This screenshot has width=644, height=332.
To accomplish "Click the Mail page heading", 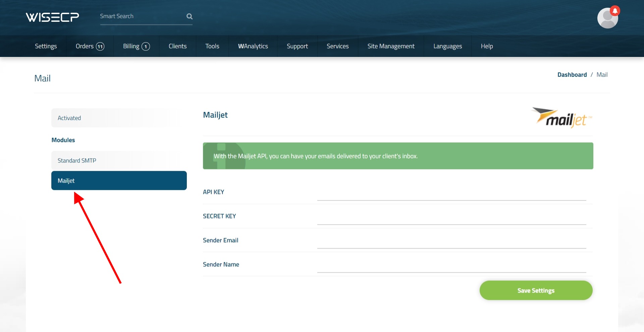I will point(42,78).
